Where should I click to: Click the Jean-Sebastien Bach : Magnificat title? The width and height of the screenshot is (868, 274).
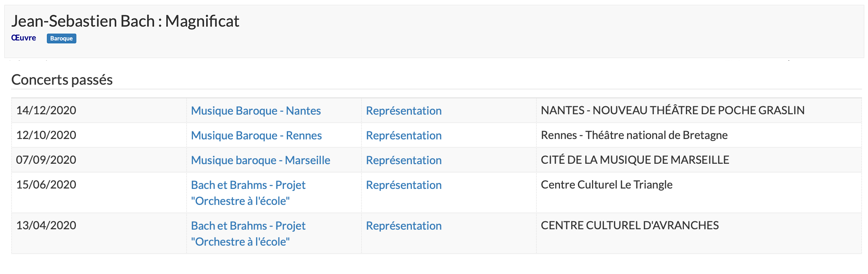(125, 21)
